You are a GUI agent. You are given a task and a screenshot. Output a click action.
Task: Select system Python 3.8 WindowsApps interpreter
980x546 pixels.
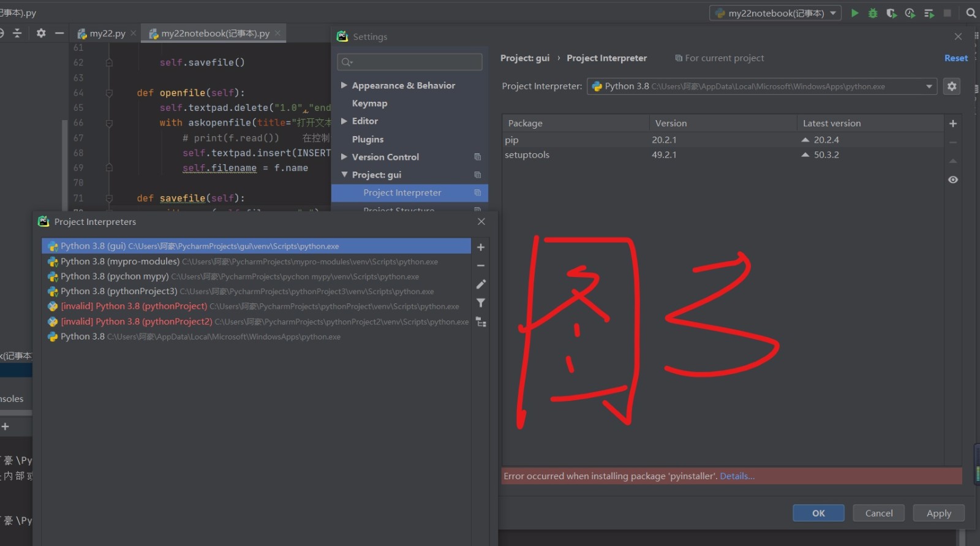(256, 336)
